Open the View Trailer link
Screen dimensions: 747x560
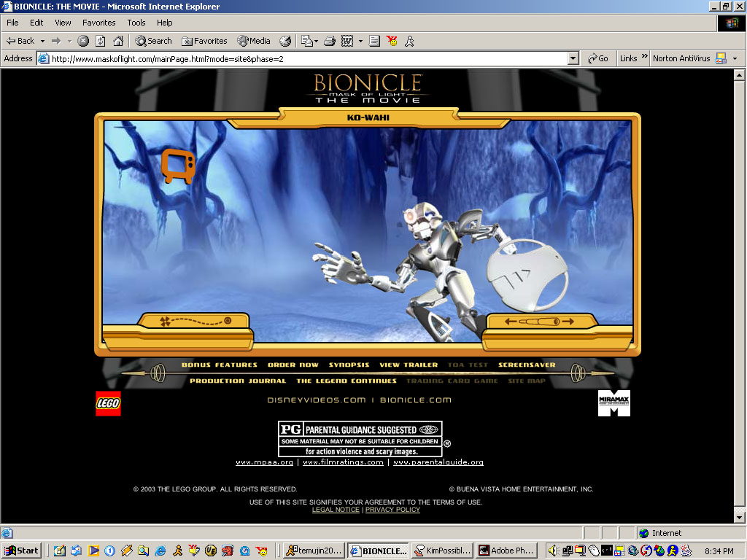coord(409,365)
